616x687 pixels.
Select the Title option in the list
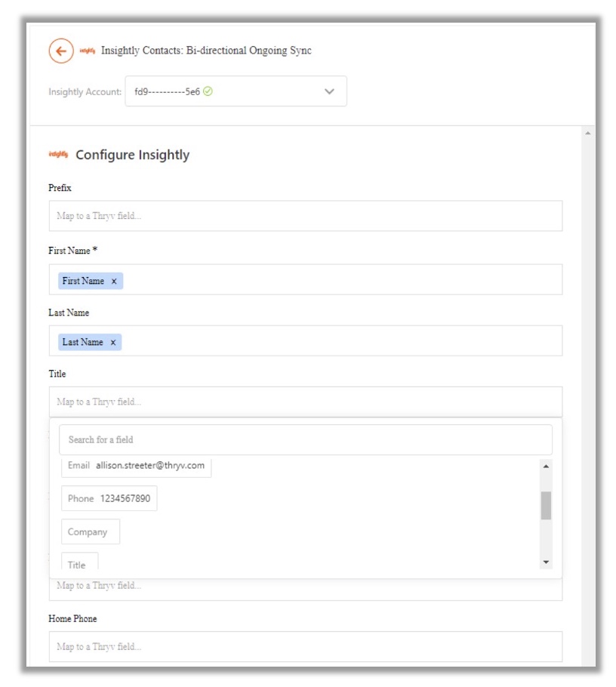tap(79, 562)
